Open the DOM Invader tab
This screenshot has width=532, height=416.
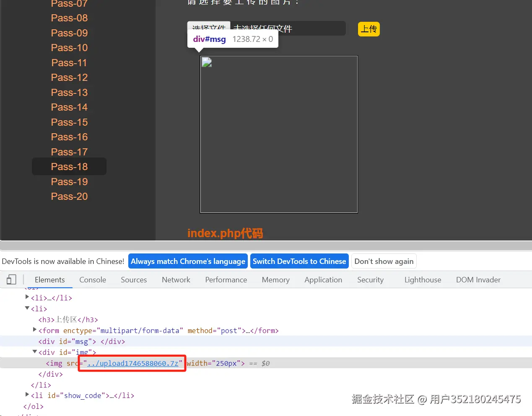478,280
